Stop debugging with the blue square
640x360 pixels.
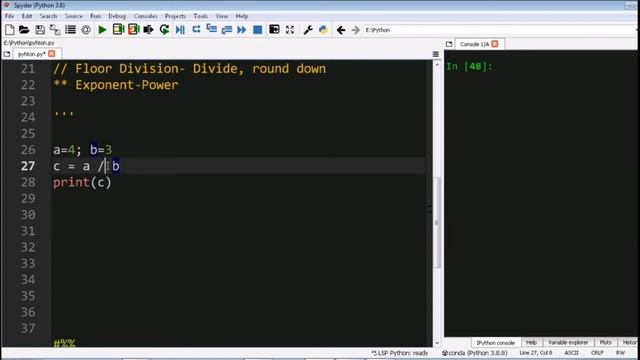(258, 30)
